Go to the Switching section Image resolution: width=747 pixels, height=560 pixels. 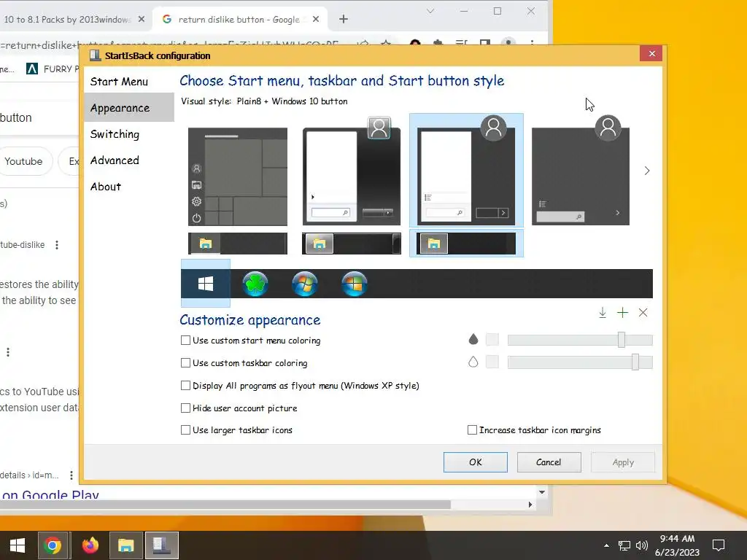tap(115, 134)
